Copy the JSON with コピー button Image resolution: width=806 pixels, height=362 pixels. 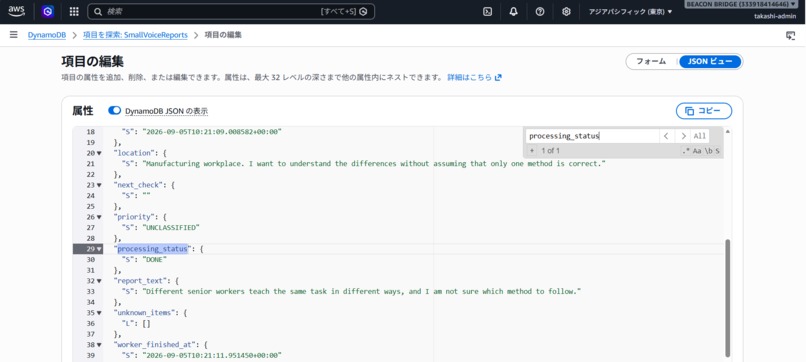point(704,111)
